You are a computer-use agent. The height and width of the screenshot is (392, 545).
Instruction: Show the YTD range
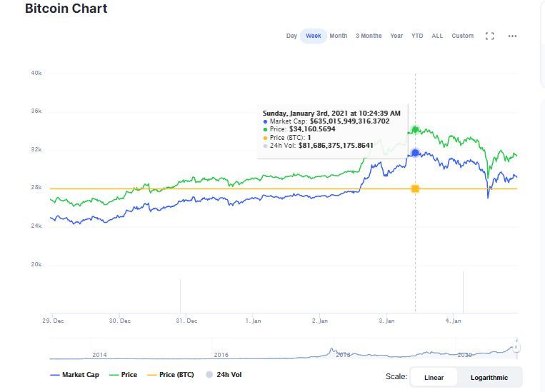(x=417, y=36)
